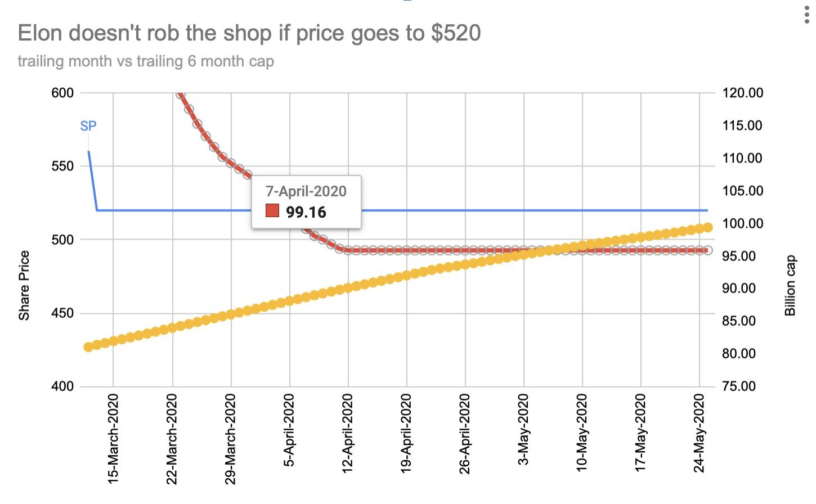Click the 7-April-2020 tooltip date
The width and height of the screenshot is (816, 504).
tap(306, 191)
